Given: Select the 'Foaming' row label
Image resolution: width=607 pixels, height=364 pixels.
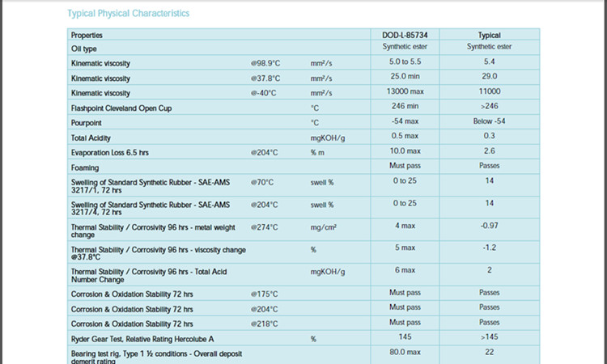Looking at the screenshot, I should (x=85, y=168).
